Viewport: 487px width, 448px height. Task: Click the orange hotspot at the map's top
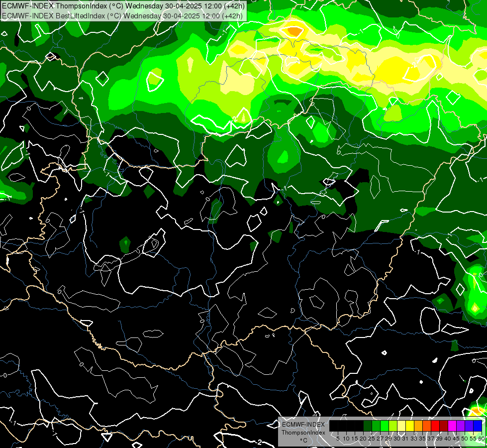point(293,31)
